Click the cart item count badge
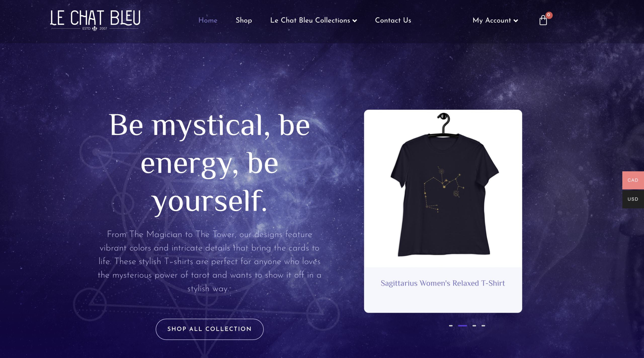Screen dimensions: 644x358 pos(549,15)
